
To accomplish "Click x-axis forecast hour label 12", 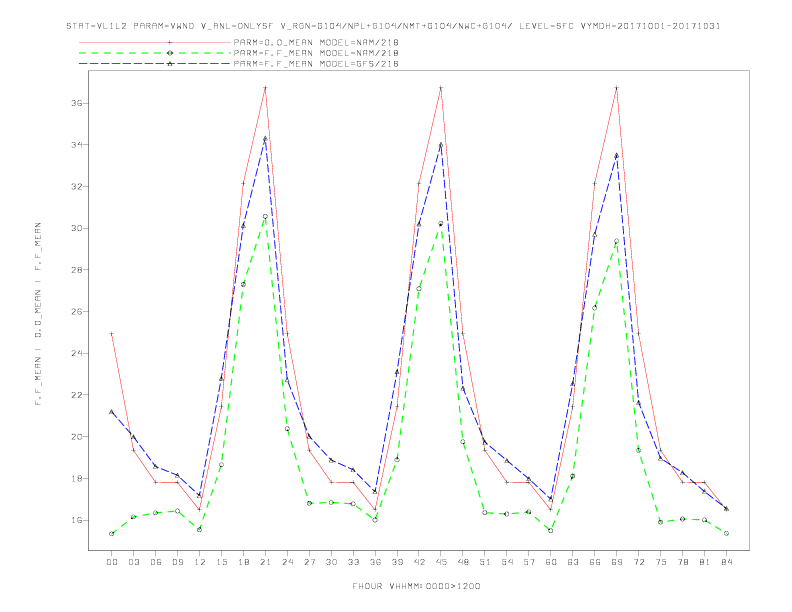I will pos(200,562).
